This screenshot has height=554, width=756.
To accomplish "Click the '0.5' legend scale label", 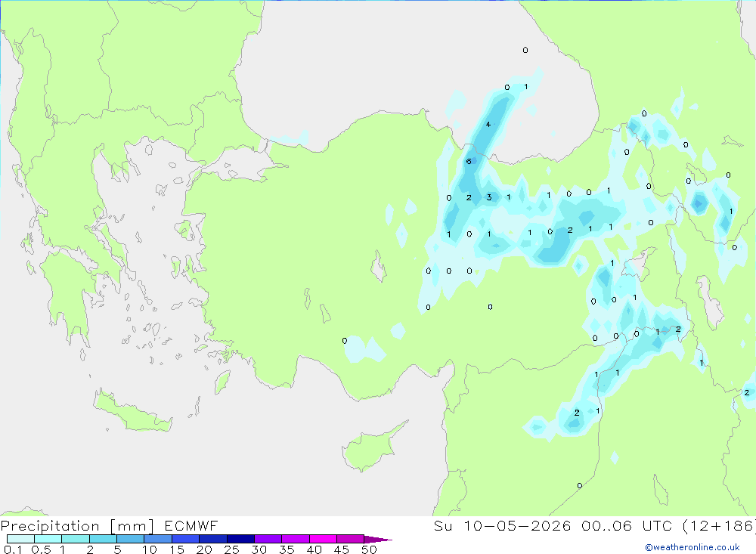I will [x=41, y=549].
